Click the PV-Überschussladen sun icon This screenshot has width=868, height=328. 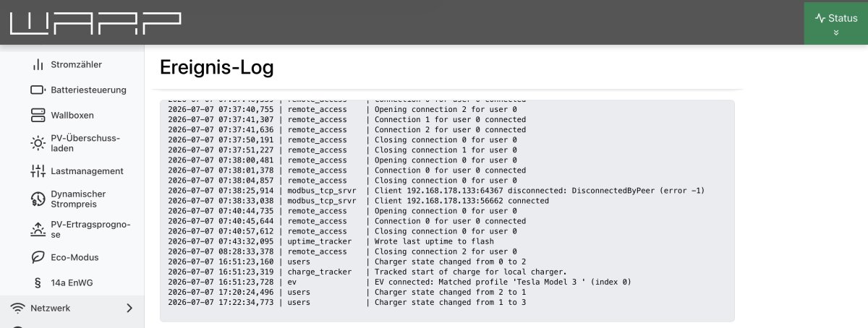(38, 143)
